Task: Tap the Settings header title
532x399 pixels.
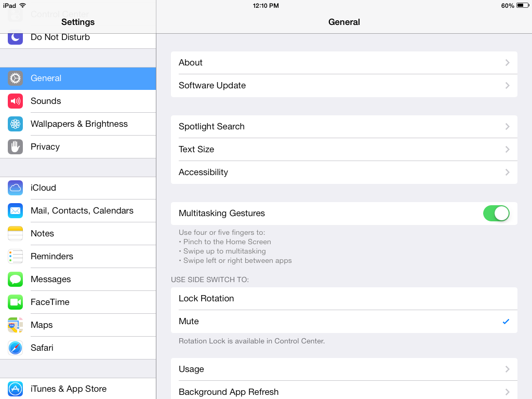Action: coord(78,22)
